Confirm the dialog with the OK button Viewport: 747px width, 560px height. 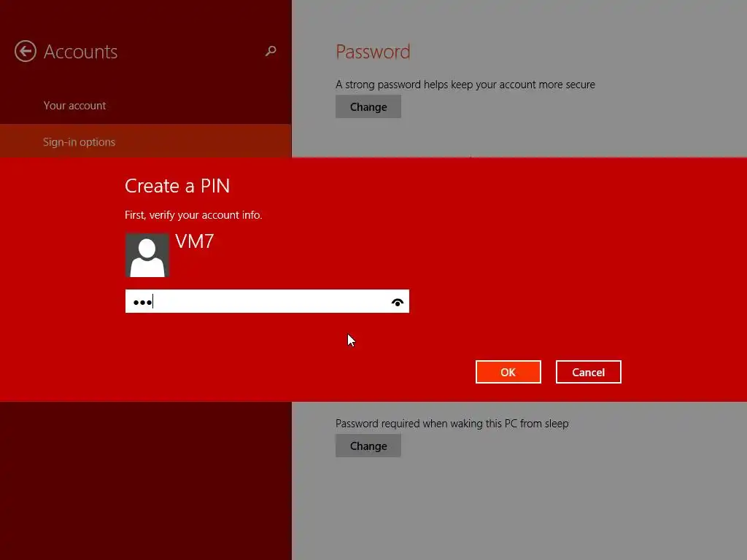pyautogui.click(x=508, y=372)
